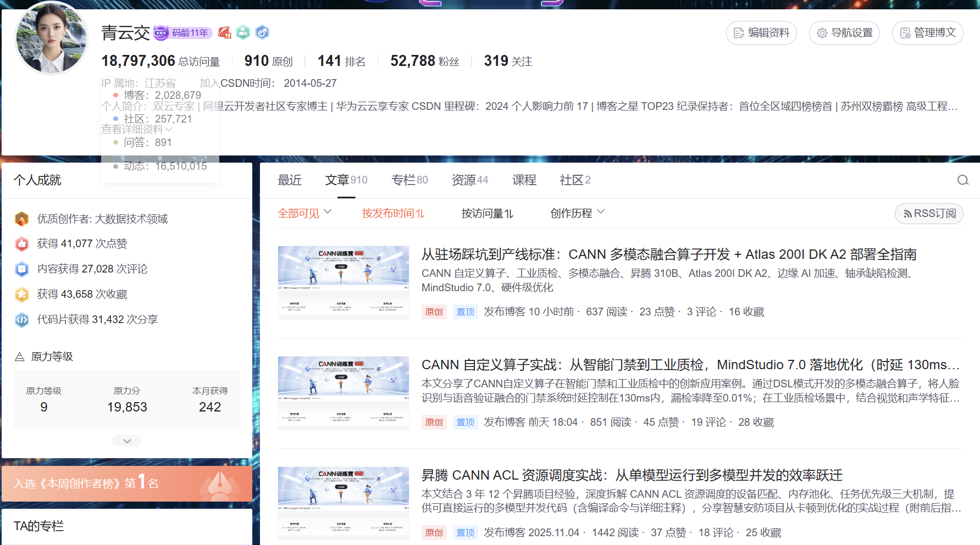
Task: Switch to the 资源 44 tab
Action: click(470, 180)
